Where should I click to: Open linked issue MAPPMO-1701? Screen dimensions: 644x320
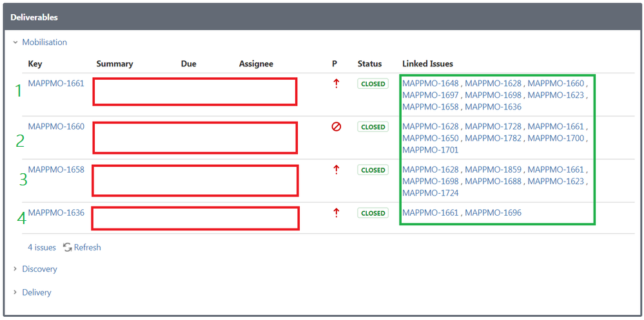tap(431, 150)
